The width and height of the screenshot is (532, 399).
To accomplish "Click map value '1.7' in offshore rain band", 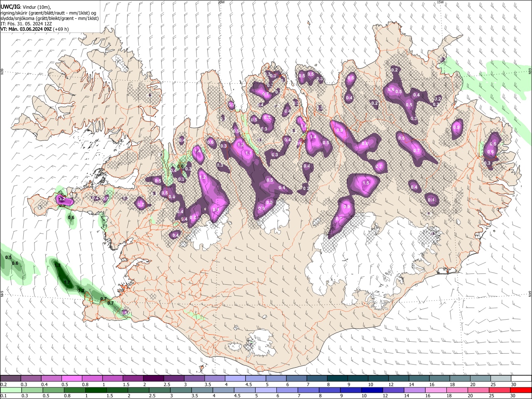I will 68,282.
